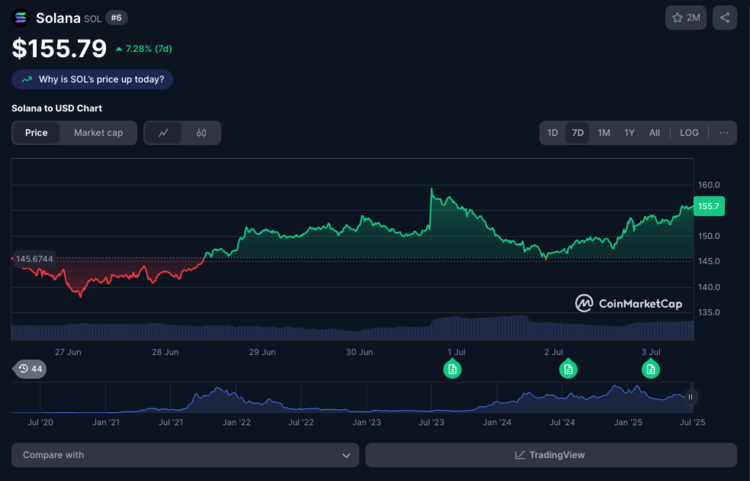Open the 1 Jul news marker
Viewport: 750px width, 481px height.
tap(452, 369)
